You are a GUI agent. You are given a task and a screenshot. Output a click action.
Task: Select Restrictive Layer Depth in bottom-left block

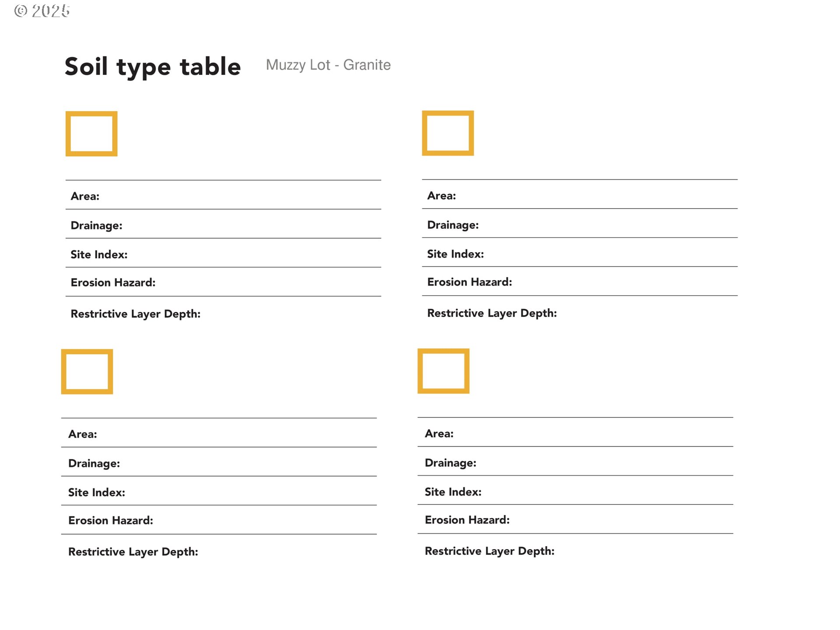[133, 552]
